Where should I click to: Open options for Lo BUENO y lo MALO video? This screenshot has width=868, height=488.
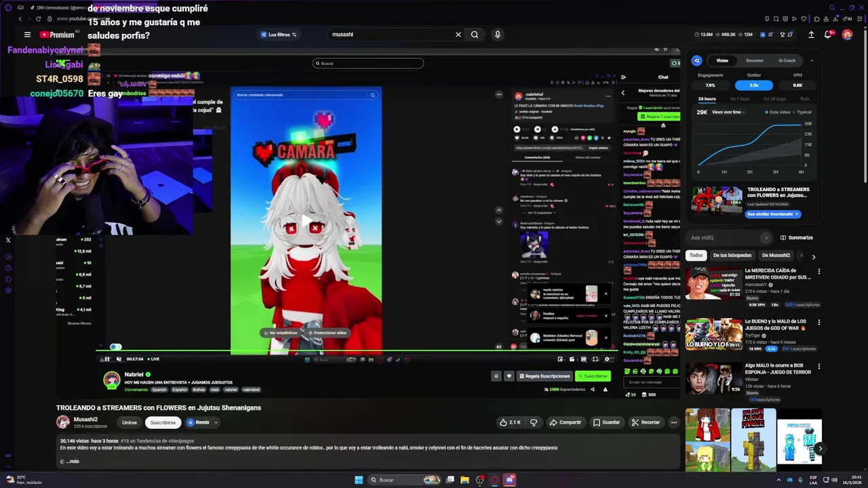click(818, 323)
